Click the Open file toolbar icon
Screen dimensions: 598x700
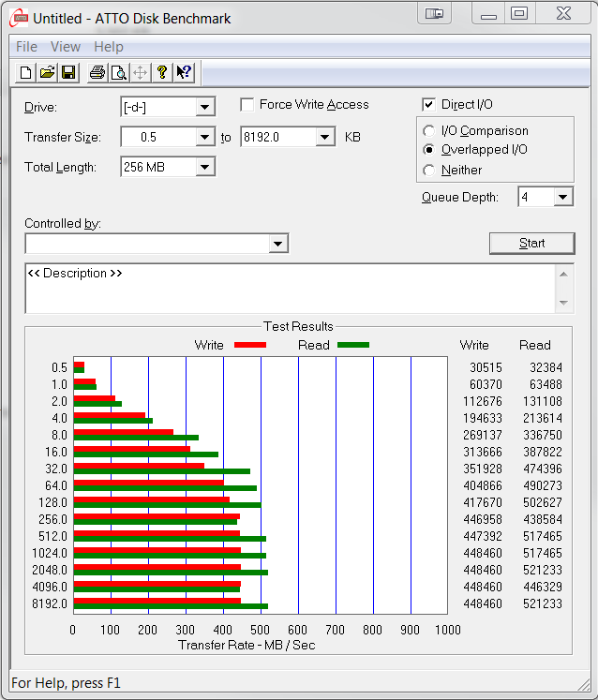(x=47, y=72)
